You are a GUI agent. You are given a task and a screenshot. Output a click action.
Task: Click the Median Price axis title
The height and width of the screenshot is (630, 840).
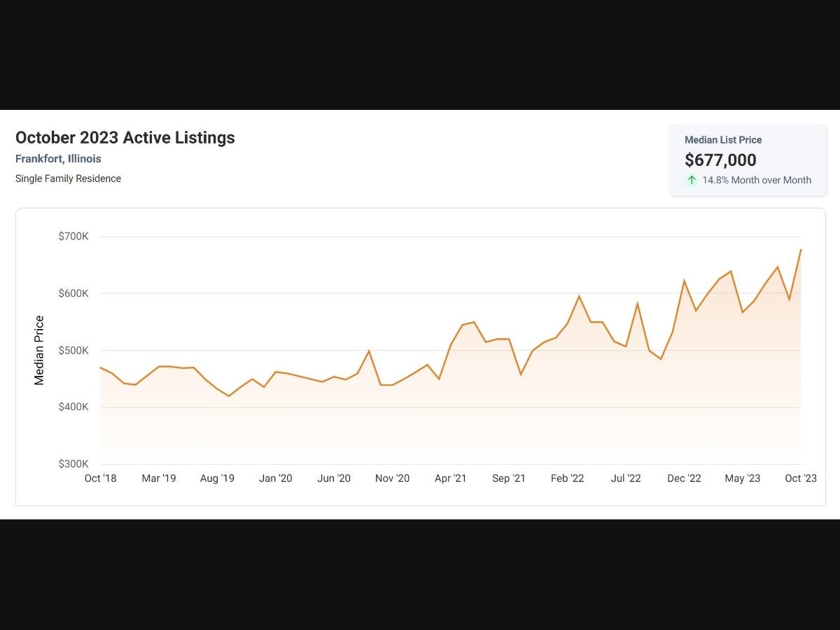[x=39, y=350]
